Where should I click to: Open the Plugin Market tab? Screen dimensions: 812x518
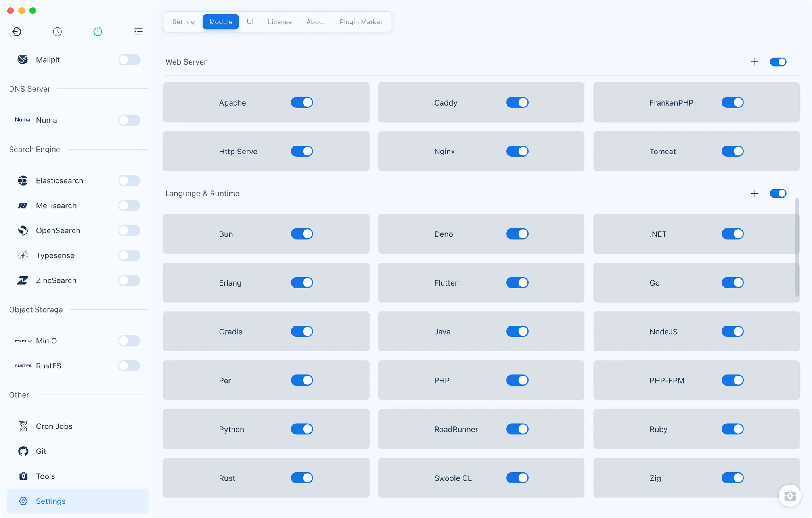[x=361, y=22]
